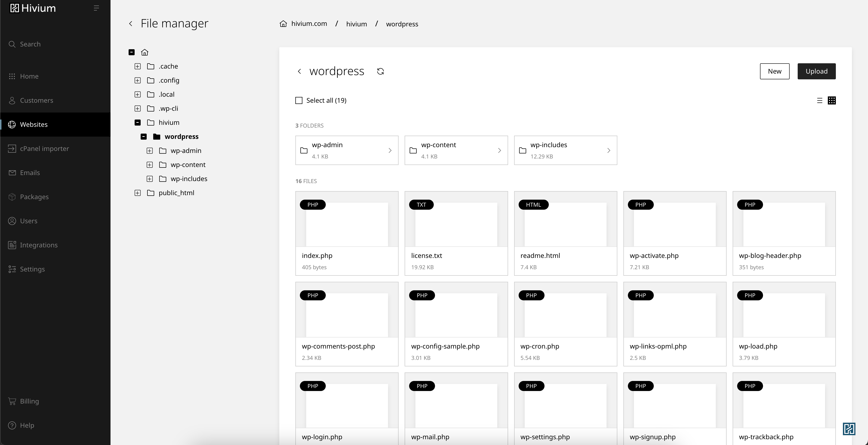This screenshot has width=868, height=445.
Task: Select hivium label in folder tree
Action: (169, 123)
